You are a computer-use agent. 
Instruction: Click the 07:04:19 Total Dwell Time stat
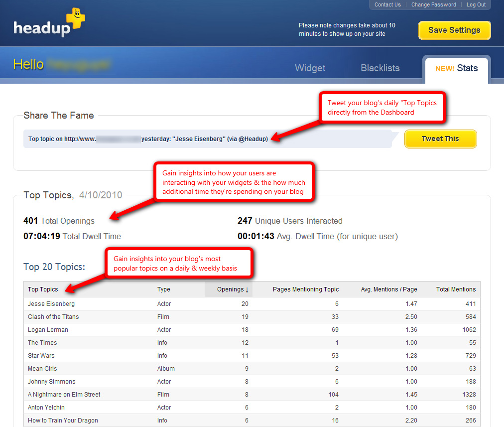[x=72, y=236]
